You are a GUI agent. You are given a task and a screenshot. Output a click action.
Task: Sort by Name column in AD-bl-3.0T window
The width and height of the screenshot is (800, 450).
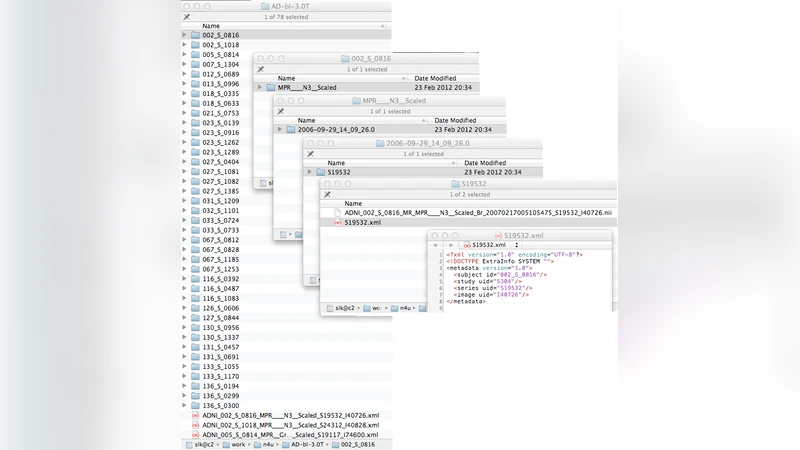coord(211,26)
